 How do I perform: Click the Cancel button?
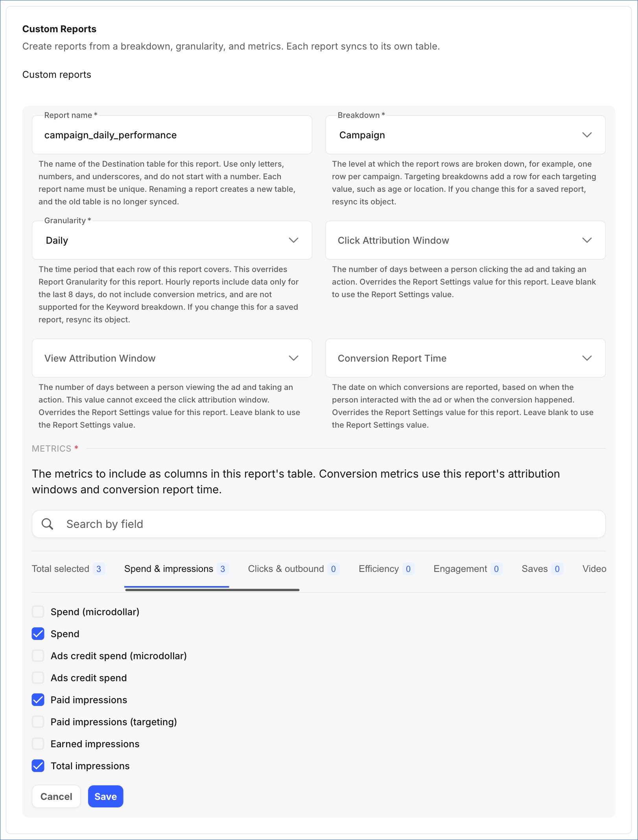[x=56, y=796]
